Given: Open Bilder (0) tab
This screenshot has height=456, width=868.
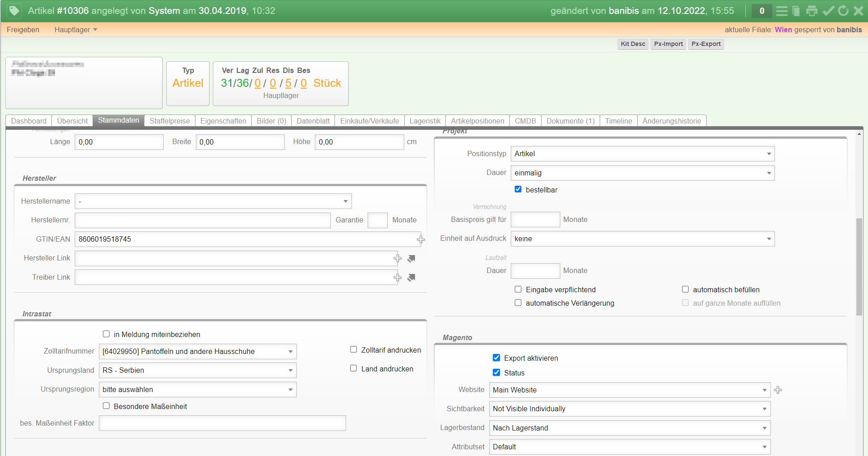Looking at the screenshot, I should pyautogui.click(x=271, y=121).
